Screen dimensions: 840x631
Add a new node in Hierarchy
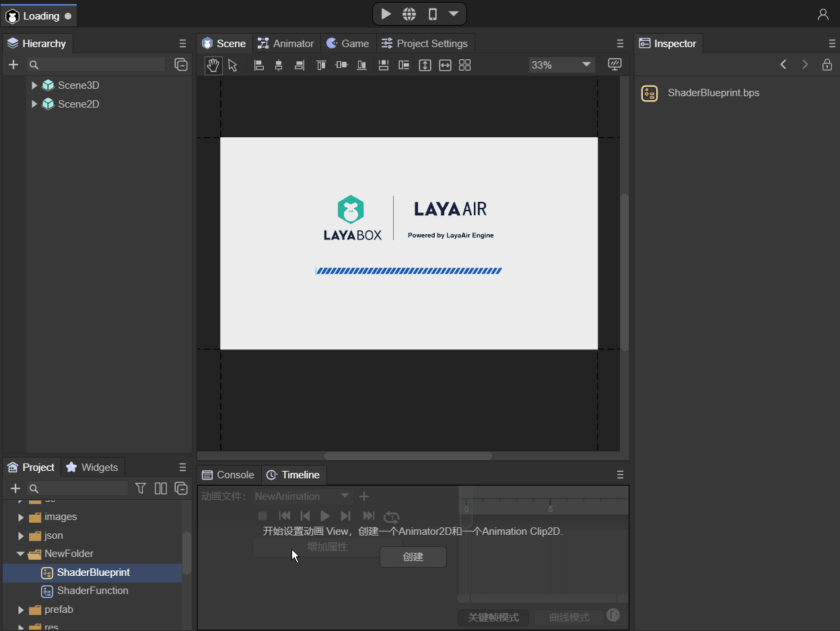click(x=13, y=65)
